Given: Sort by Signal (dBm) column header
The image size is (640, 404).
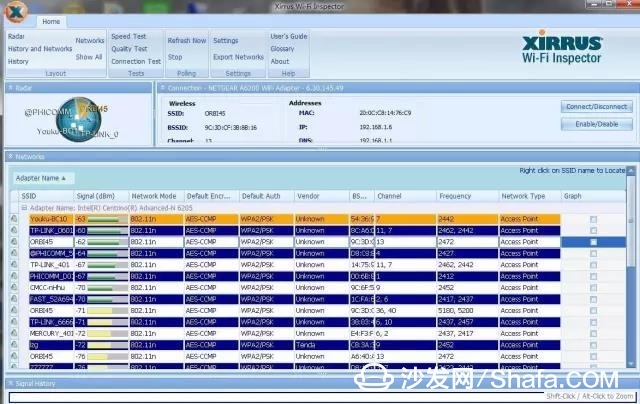Looking at the screenshot, I should pos(101,196).
